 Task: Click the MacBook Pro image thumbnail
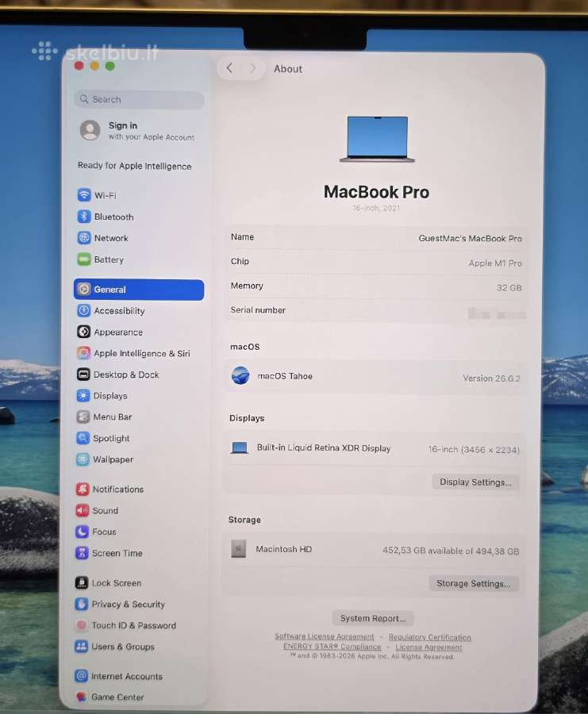pos(378,139)
